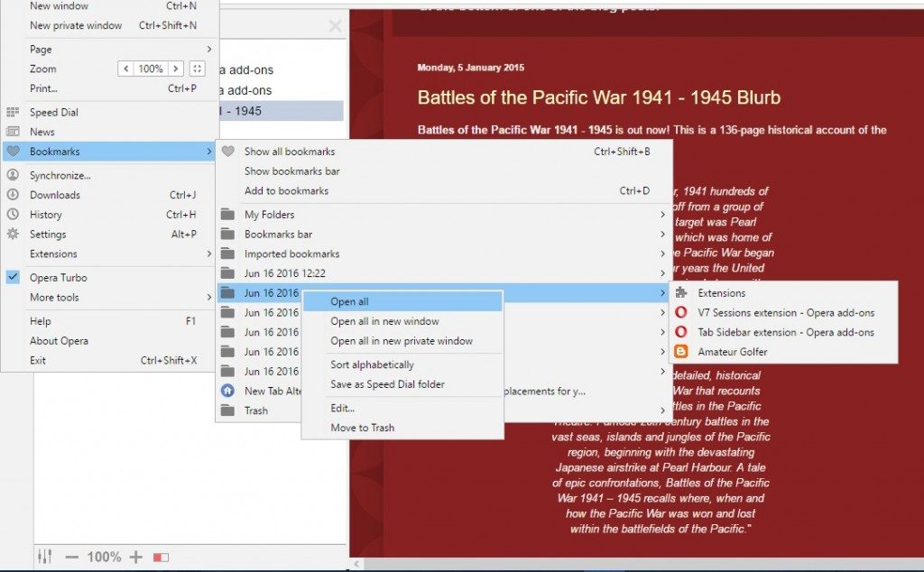Image resolution: width=924 pixels, height=572 pixels.
Task: Choose Open all in new window
Action: click(x=402, y=321)
